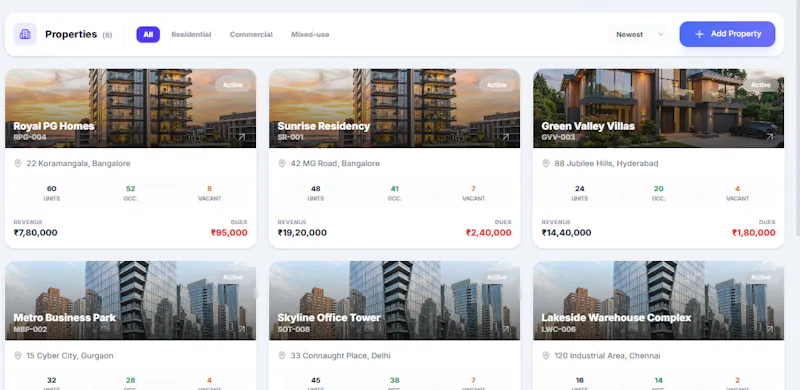Viewport: 800px width, 390px height.
Task: Open Skyline Office Tower external link arrow
Action: click(x=506, y=329)
